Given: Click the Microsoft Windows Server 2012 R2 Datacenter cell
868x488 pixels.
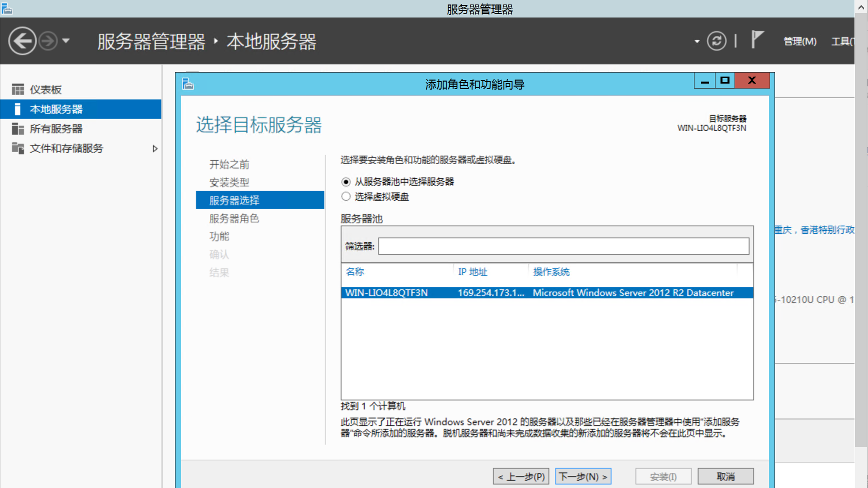Looking at the screenshot, I should click(633, 293).
